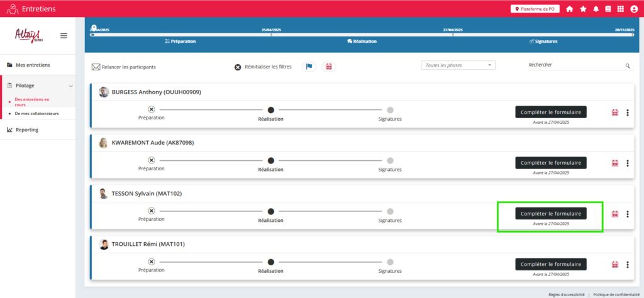Collapse the Pilotage menu section
The height and width of the screenshot is (298, 644).
[x=70, y=86]
